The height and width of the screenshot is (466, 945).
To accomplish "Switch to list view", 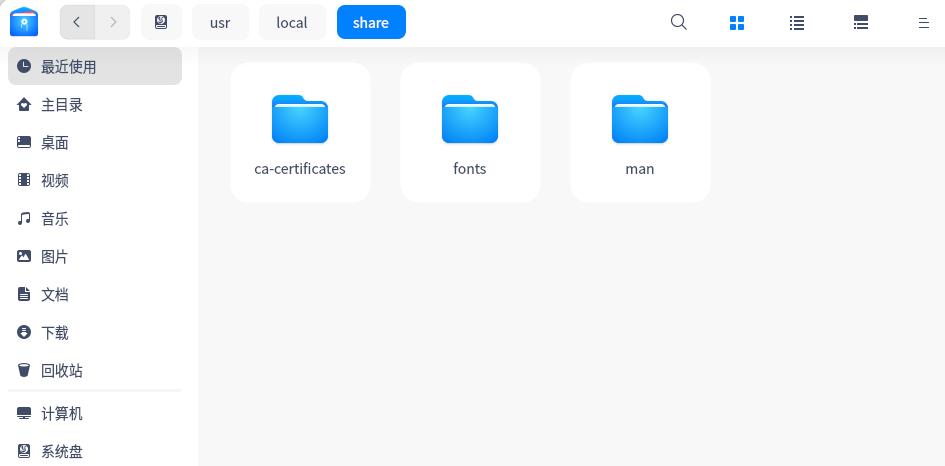I will pyautogui.click(x=797, y=23).
